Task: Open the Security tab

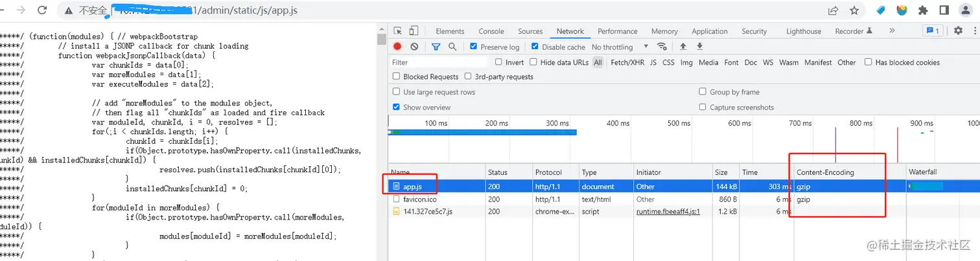Action: (x=754, y=31)
